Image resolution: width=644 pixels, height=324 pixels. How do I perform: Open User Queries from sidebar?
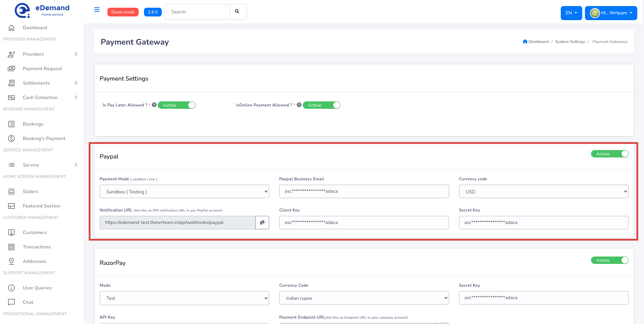point(37,288)
